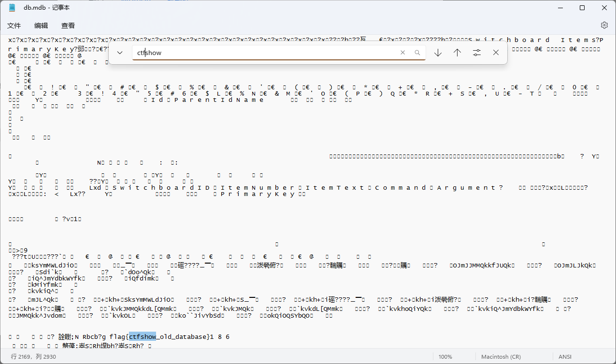The image size is (616, 364).
Task: Click the ANSI encoding indicator
Action: tap(565, 357)
